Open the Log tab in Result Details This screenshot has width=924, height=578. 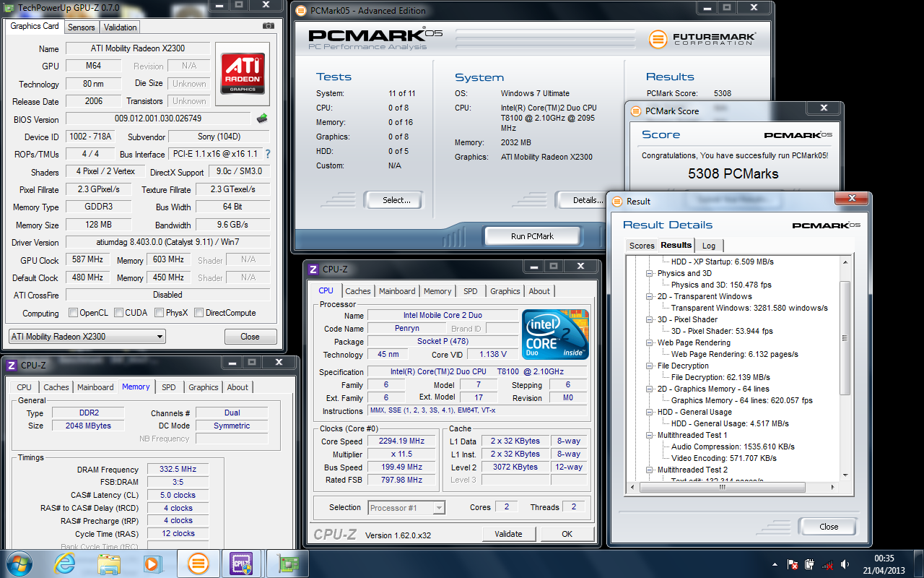[x=709, y=246]
